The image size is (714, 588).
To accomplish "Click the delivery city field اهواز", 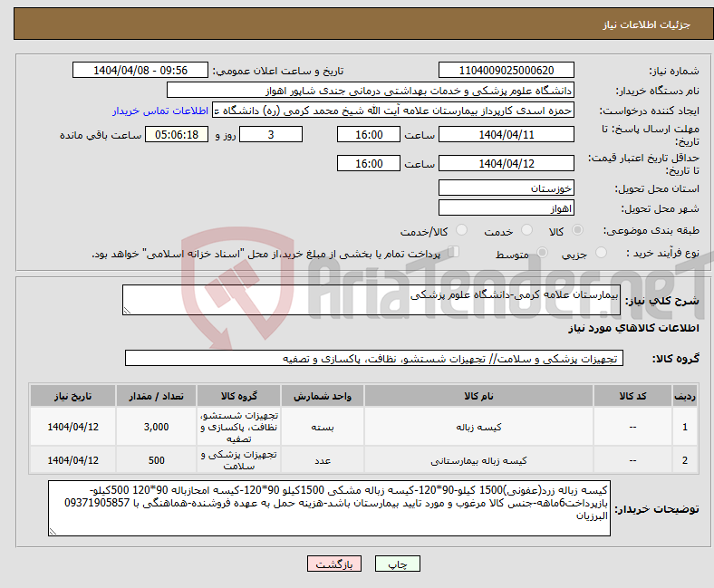I will click(x=506, y=207).
